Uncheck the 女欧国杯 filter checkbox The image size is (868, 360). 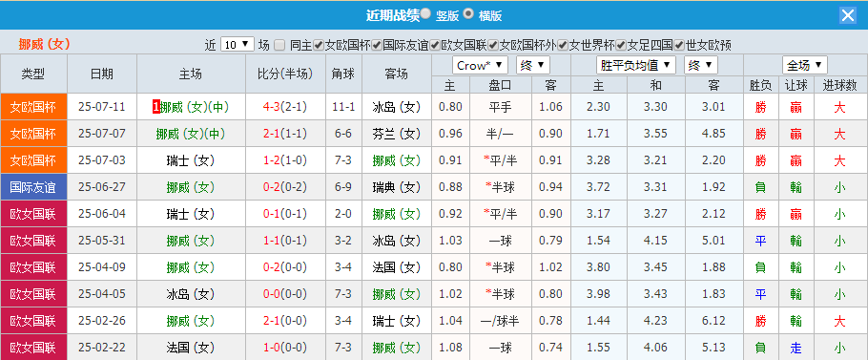pos(319,45)
